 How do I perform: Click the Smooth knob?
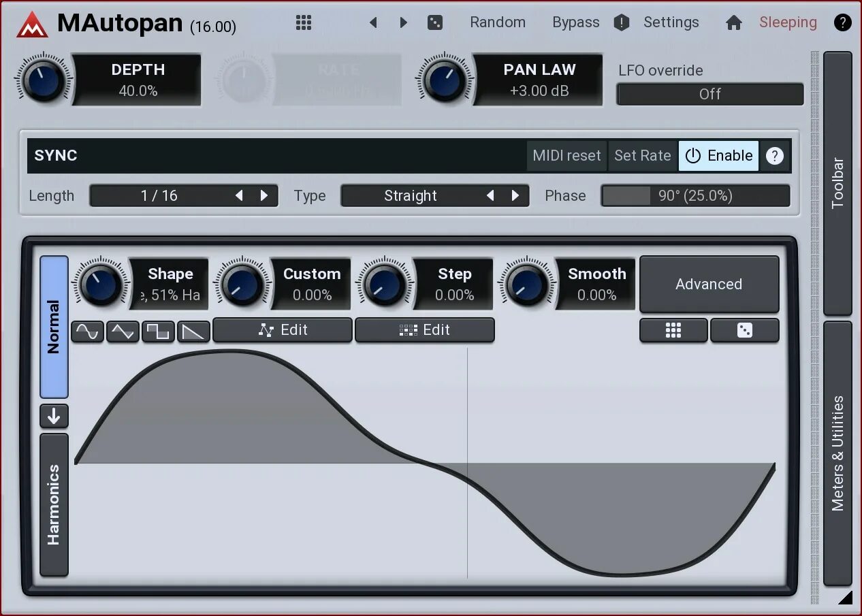tap(526, 284)
